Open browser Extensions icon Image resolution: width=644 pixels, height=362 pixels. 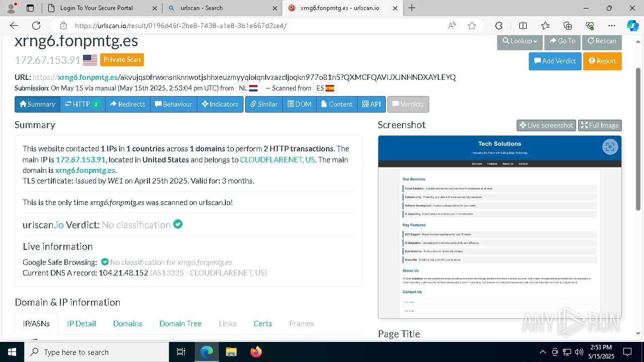point(499,26)
